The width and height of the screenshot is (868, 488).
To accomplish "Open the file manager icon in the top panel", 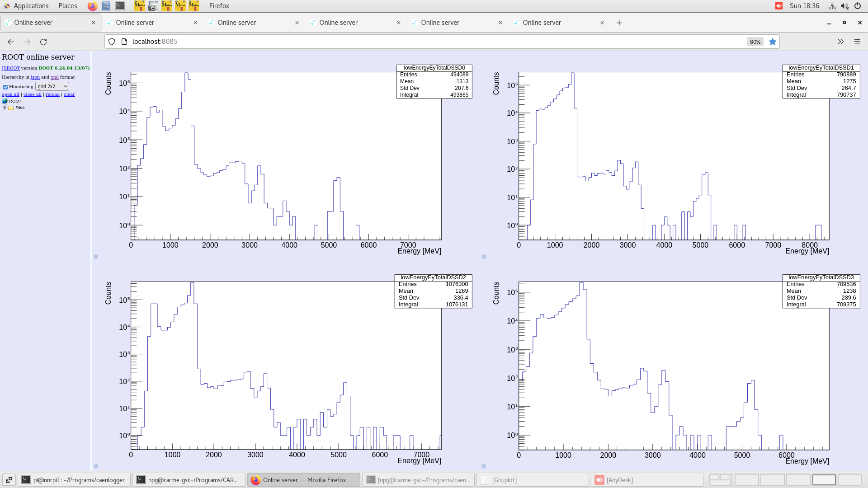I will coord(106,6).
